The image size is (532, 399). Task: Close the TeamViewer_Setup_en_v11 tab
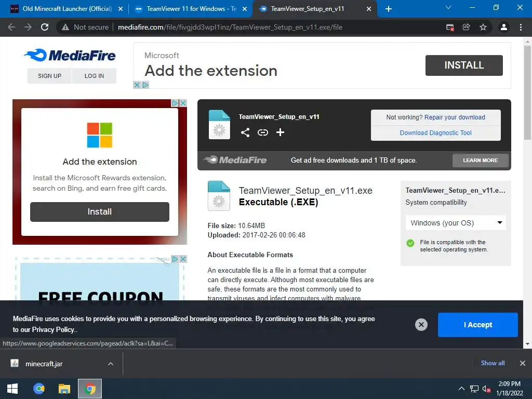[x=369, y=9]
